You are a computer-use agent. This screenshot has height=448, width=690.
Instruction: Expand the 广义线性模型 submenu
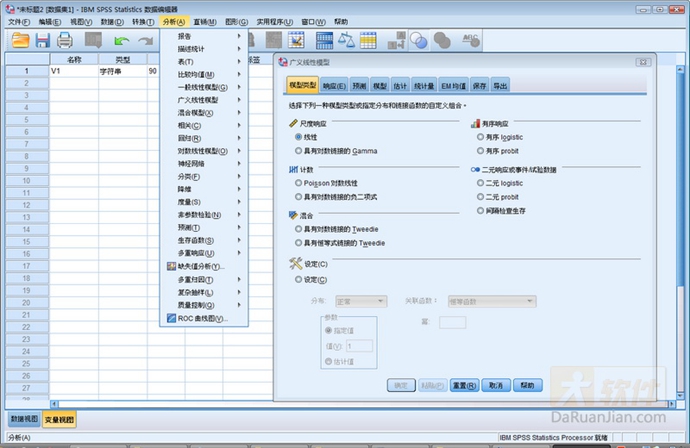point(204,100)
